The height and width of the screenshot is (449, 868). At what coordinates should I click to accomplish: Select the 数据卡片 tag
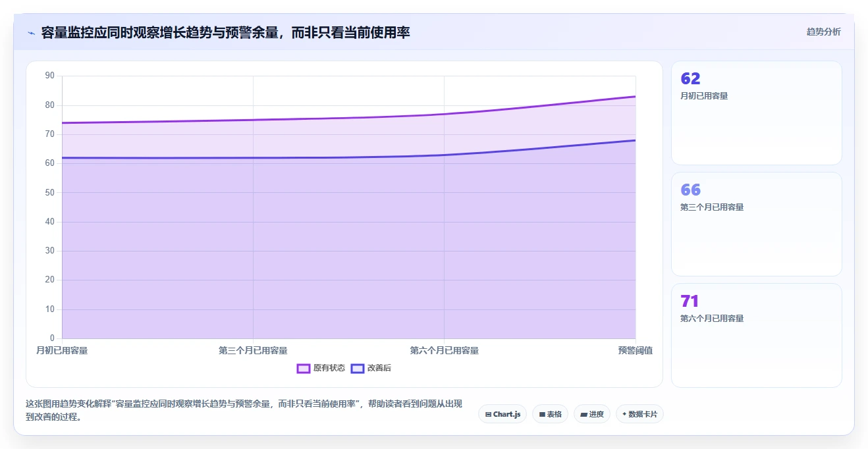click(639, 414)
